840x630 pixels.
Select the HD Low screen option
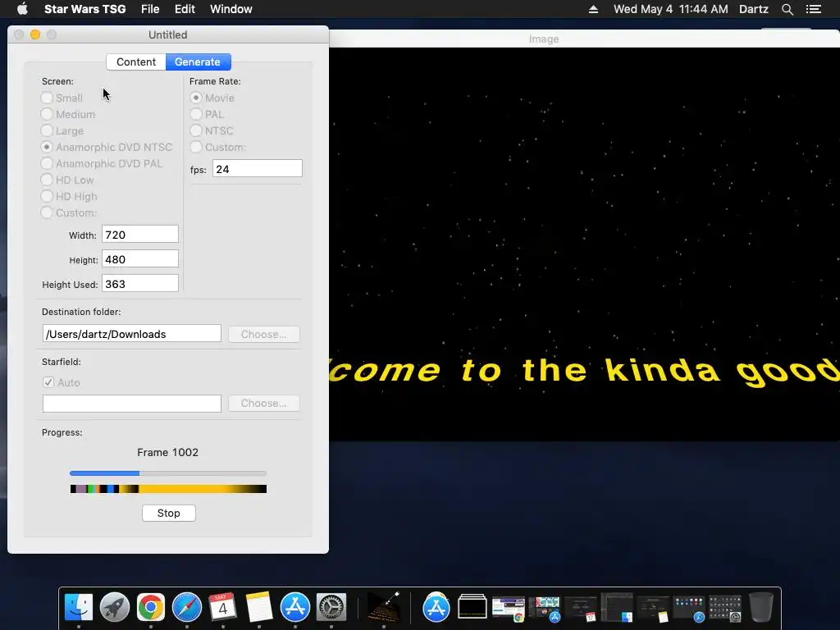click(47, 180)
